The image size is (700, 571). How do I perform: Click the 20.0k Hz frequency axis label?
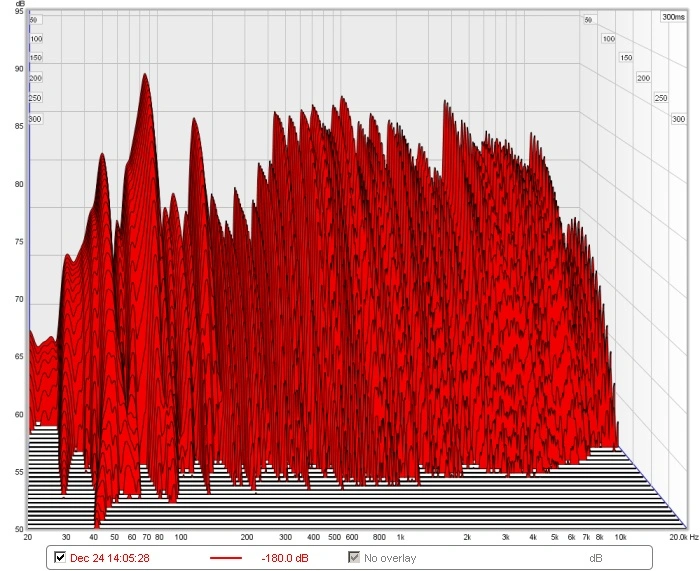(x=683, y=537)
